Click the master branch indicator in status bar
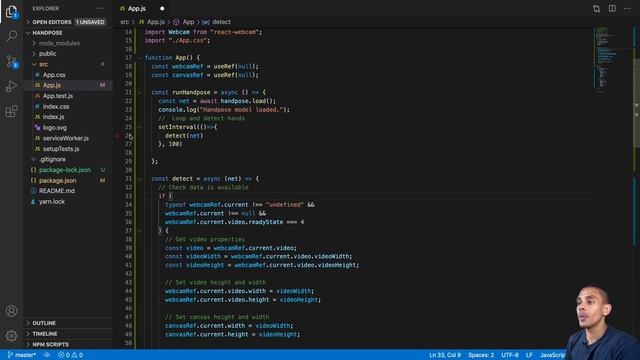 pos(22,355)
